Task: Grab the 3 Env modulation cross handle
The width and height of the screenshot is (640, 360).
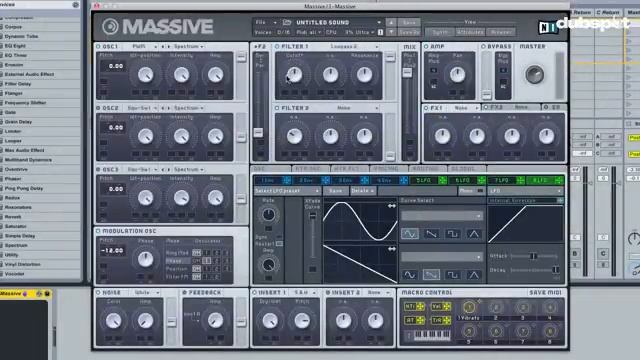Action: [364, 180]
